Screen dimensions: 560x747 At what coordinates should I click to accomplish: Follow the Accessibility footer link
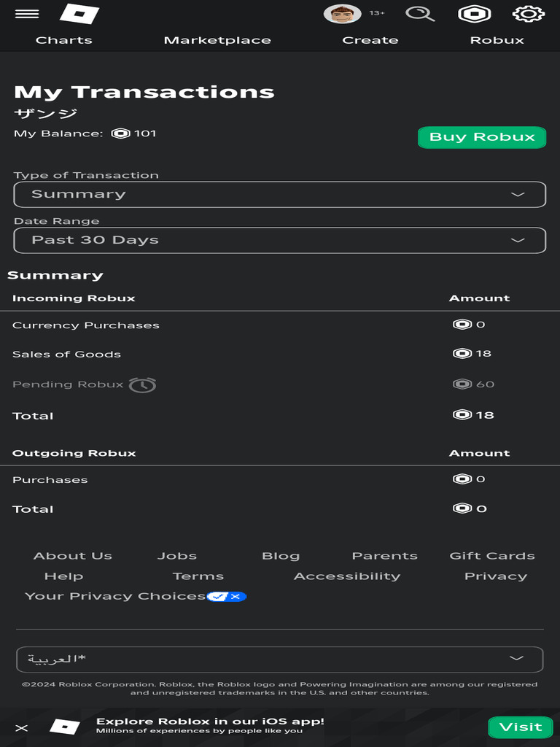(347, 576)
